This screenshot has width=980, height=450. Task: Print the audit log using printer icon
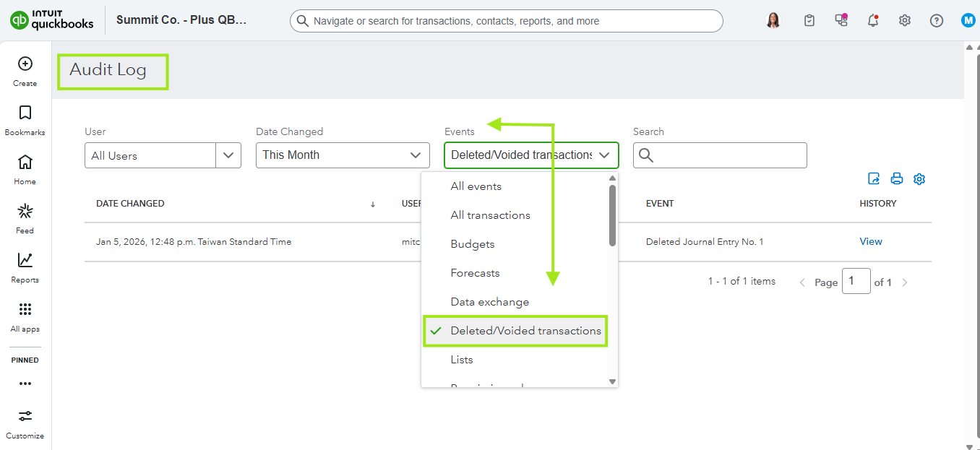[897, 179]
